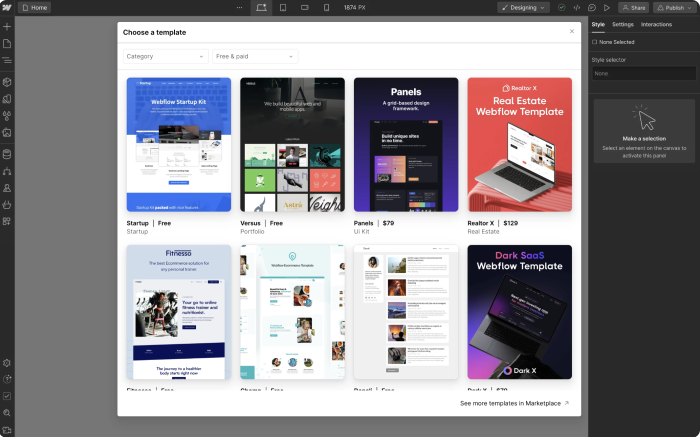This screenshot has height=437, width=700.
Task: Open the Components cube icon
Action: point(7,82)
